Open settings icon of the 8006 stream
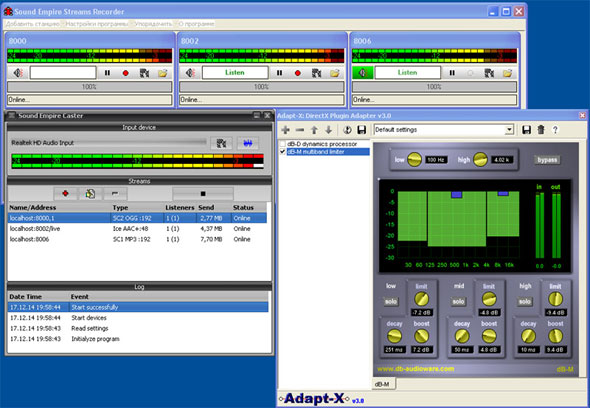The width and height of the screenshot is (590, 408). pos(489,73)
